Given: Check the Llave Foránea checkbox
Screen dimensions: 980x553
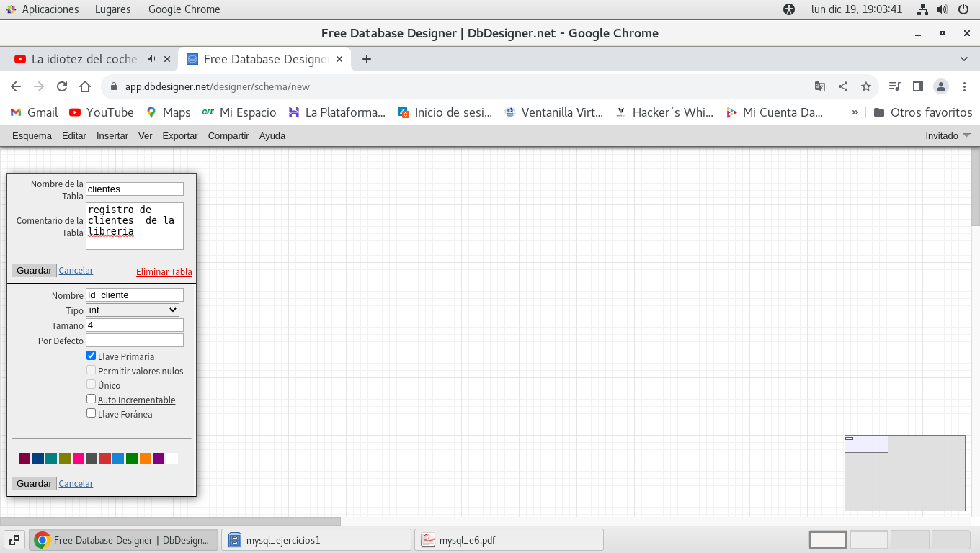Looking at the screenshot, I should click(x=92, y=413).
